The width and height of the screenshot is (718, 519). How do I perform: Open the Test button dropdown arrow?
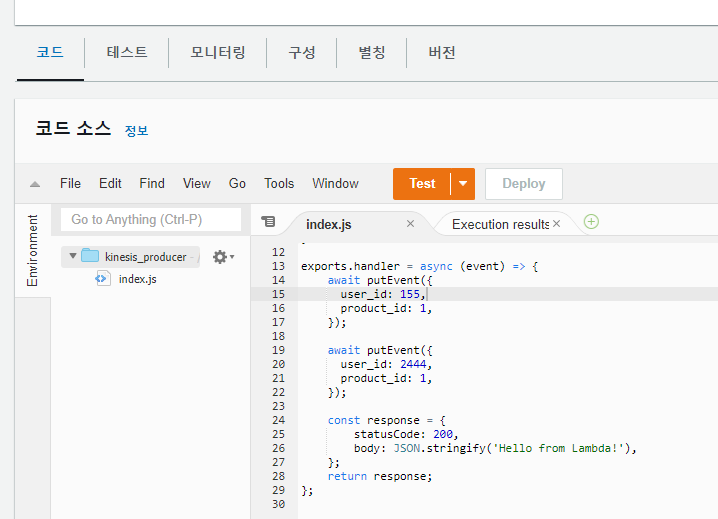click(x=463, y=184)
